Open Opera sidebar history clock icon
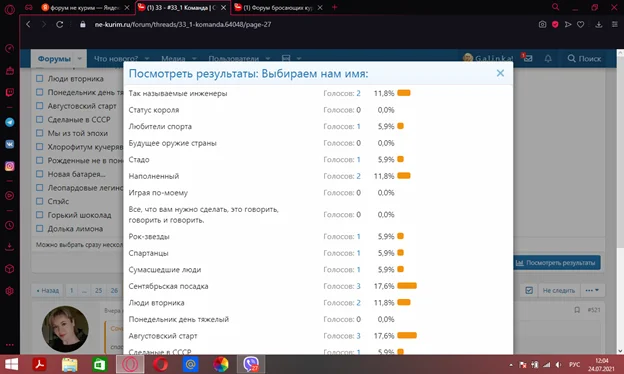The width and height of the screenshot is (624, 374). [10, 225]
